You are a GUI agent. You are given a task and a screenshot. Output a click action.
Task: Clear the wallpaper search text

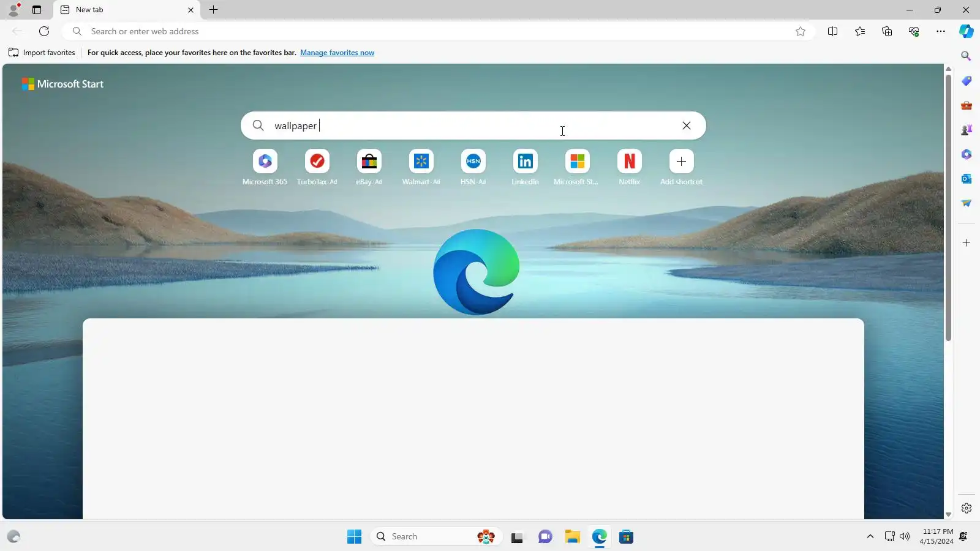[x=687, y=126]
